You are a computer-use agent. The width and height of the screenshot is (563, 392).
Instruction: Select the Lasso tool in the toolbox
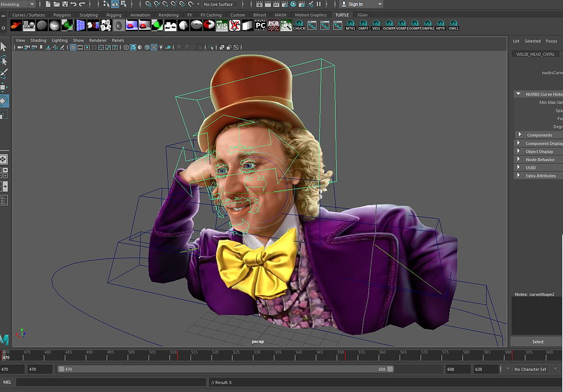(x=5, y=60)
